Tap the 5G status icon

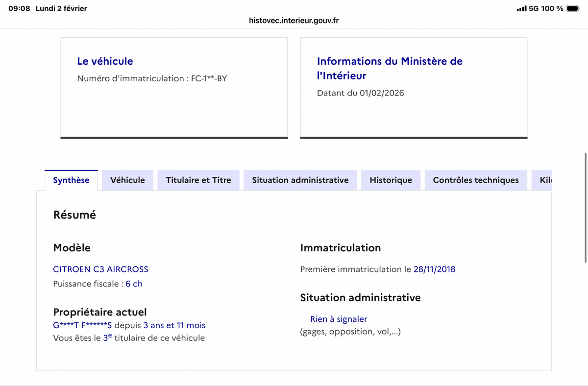point(533,8)
